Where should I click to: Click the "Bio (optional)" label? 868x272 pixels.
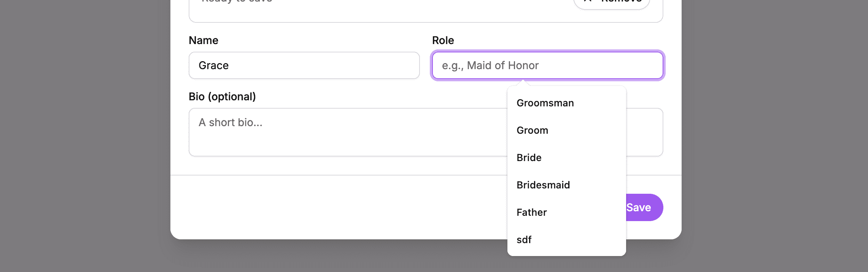(x=223, y=96)
